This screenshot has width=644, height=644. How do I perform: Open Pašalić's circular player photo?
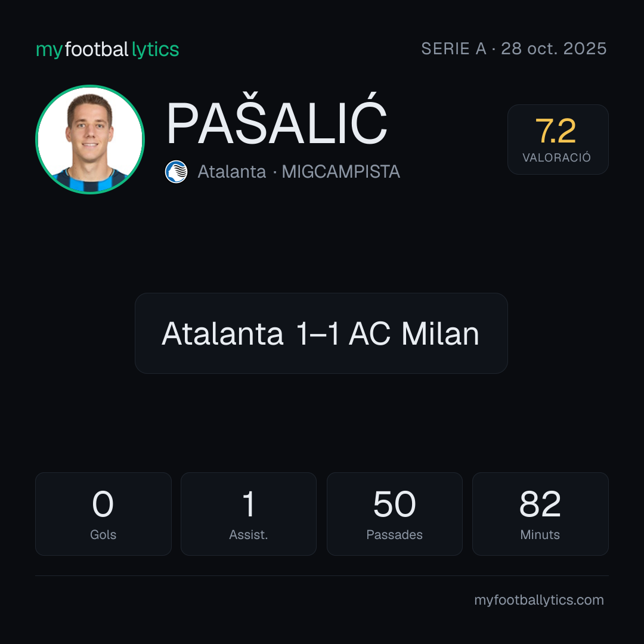pyautogui.click(x=90, y=139)
